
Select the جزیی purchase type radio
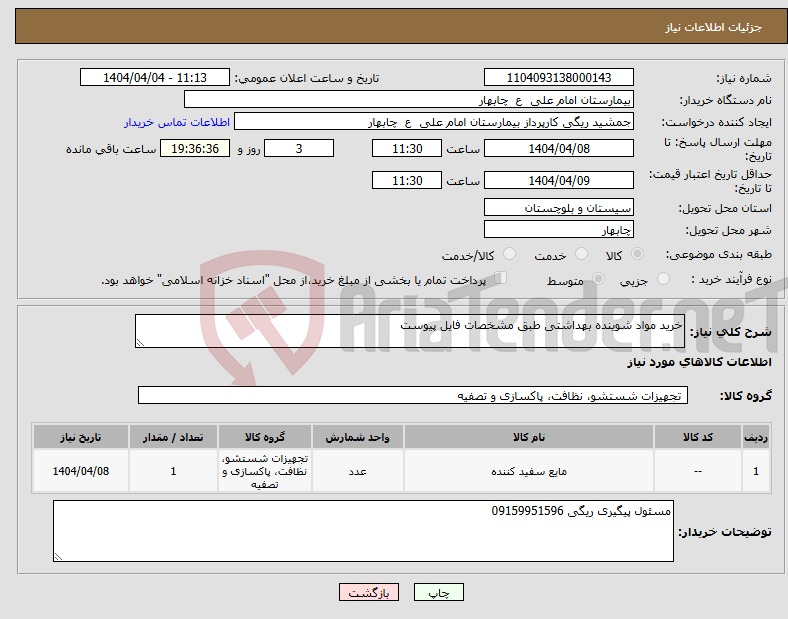point(663,279)
